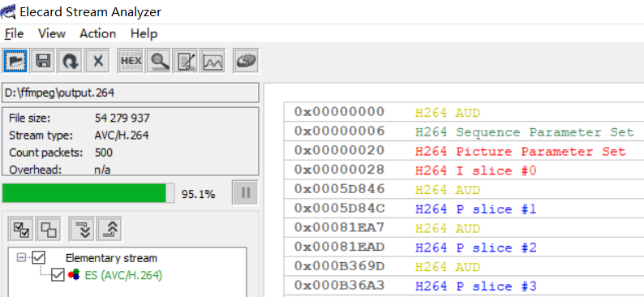644x297 pixels.
Task: Toggle the Elementary stream checkbox
Action: pyautogui.click(x=39, y=258)
